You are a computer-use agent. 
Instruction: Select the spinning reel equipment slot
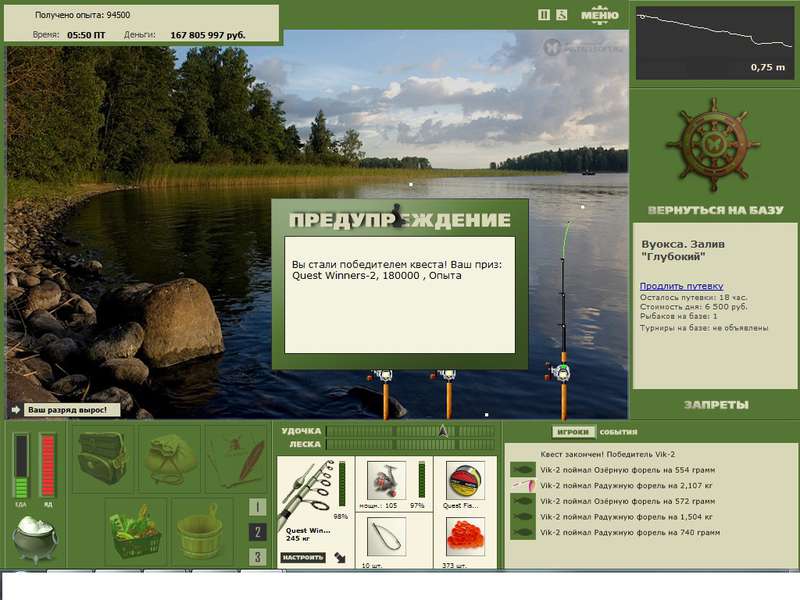386,481
